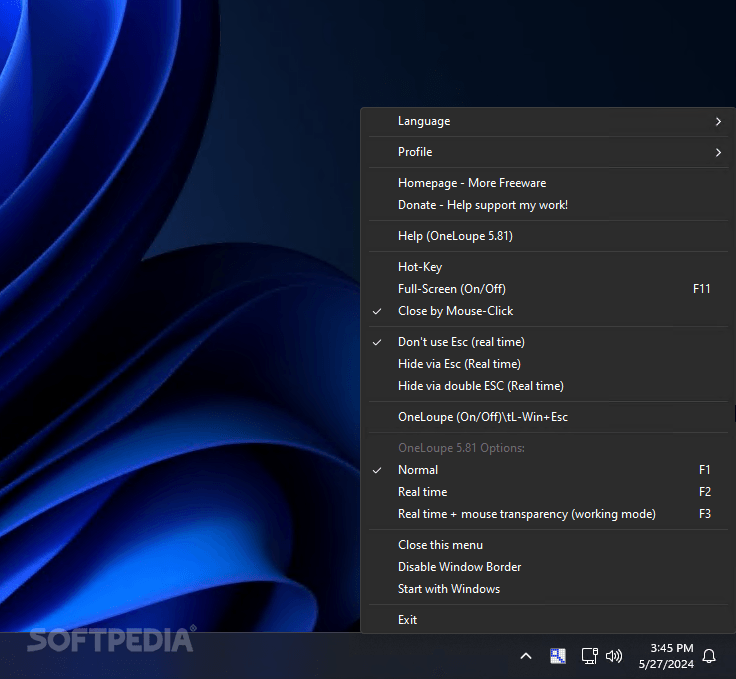Screen dimensions: 736x679
Task: Show hidden icons in system tray
Action: (x=526, y=656)
